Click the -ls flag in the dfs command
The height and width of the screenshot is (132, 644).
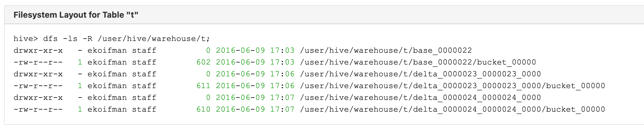click(x=70, y=39)
